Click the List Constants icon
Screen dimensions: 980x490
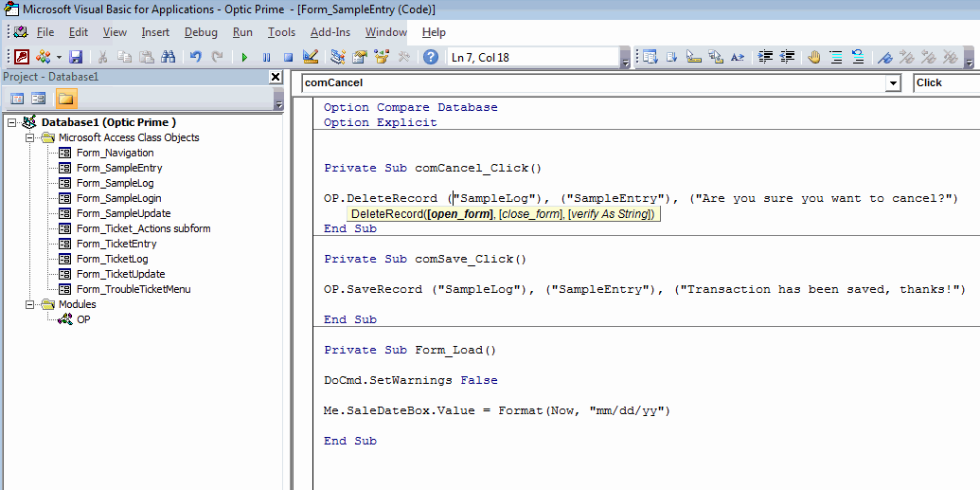[x=672, y=57]
